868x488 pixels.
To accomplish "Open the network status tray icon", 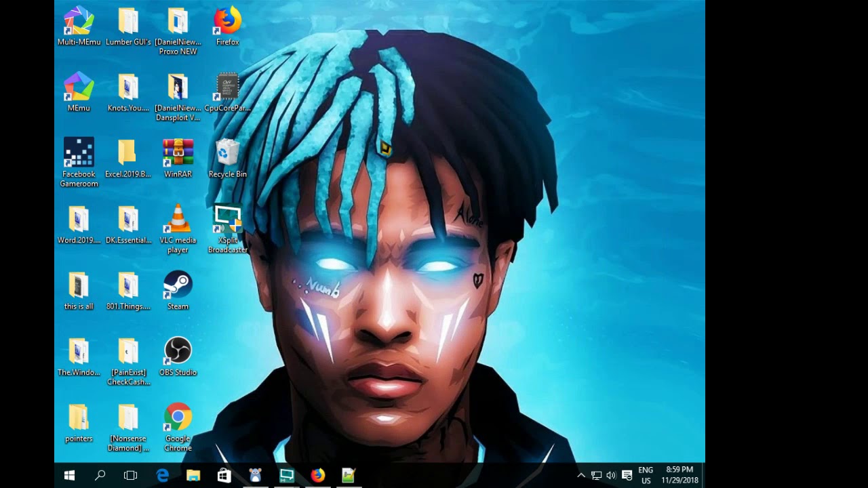I will [596, 475].
